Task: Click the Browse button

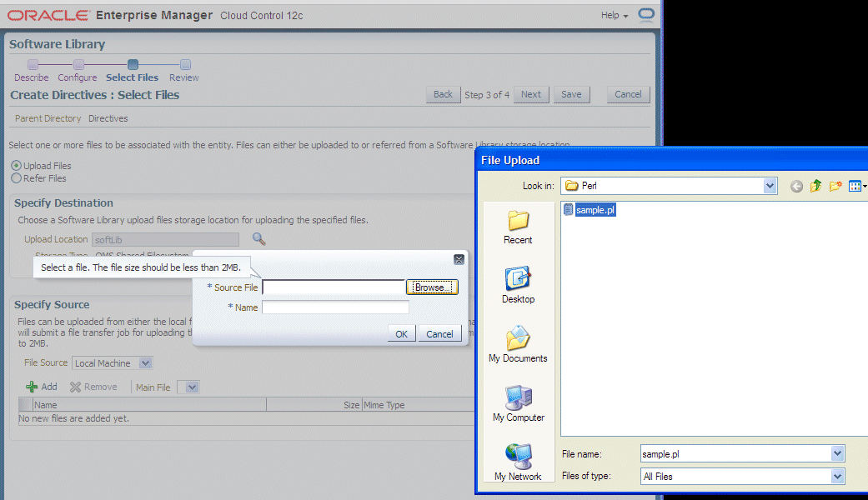Action: [x=433, y=287]
